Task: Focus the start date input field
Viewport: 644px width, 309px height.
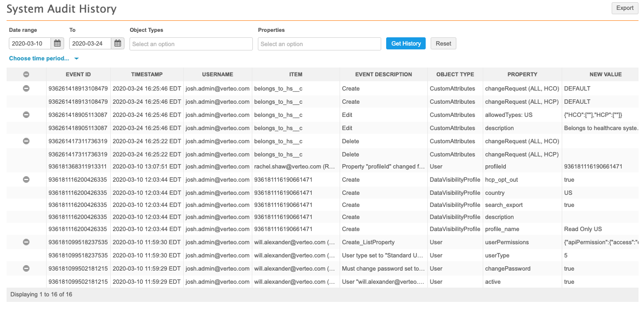Action: [x=30, y=44]
